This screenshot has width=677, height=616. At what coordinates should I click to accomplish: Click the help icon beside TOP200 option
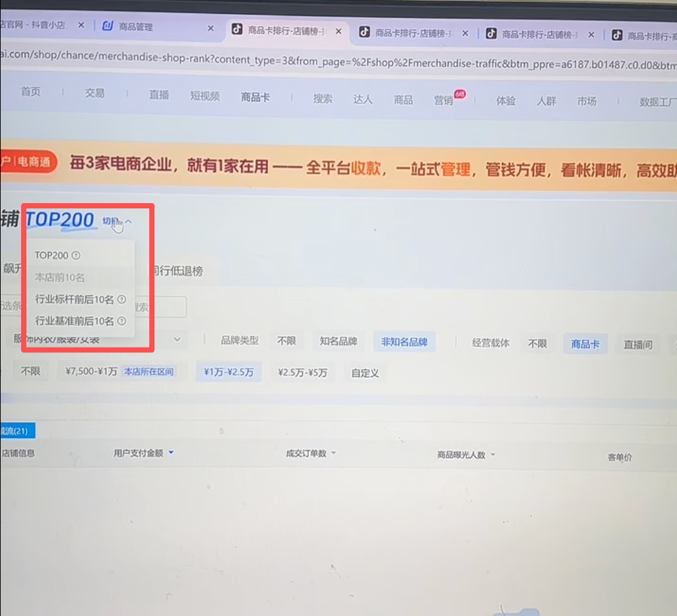point(76,255)
